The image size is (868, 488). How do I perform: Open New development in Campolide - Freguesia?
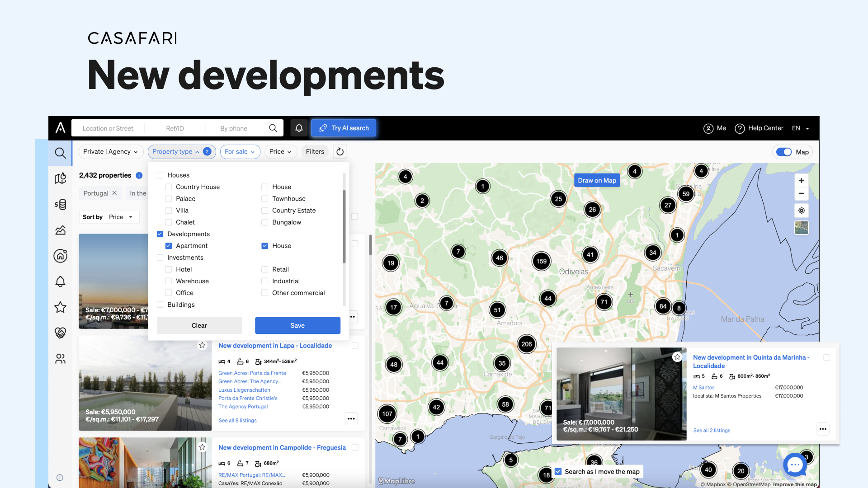click(282, 448)
